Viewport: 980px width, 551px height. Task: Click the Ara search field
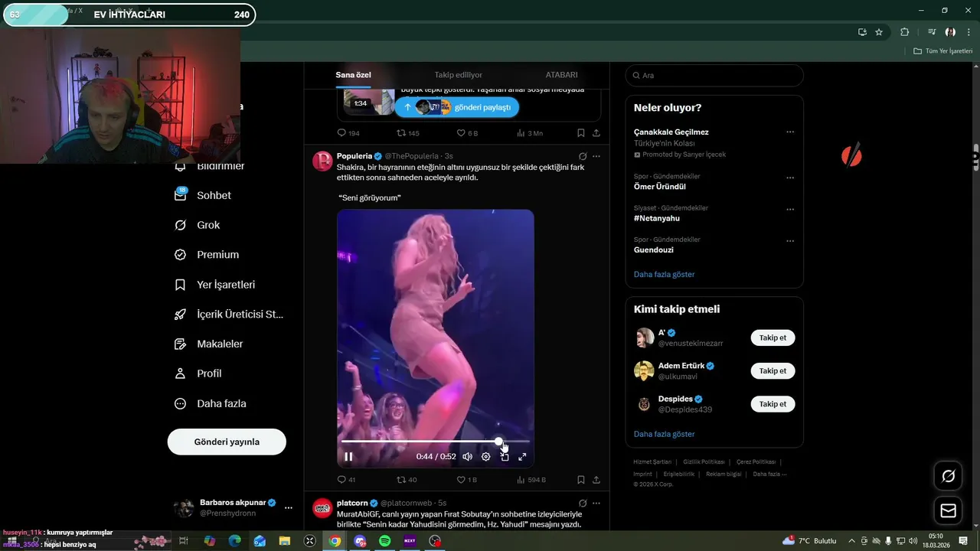714,75
